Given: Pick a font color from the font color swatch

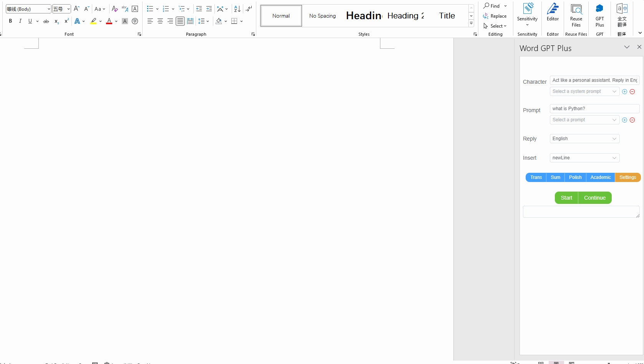Looking at the screenshot, I should click(109, 21).
